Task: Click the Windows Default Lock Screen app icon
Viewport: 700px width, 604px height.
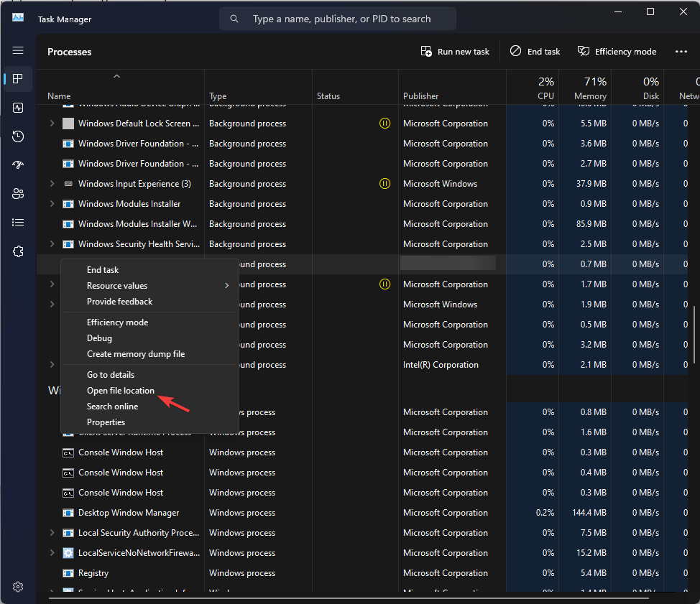Action: click(x=68, y=124)
